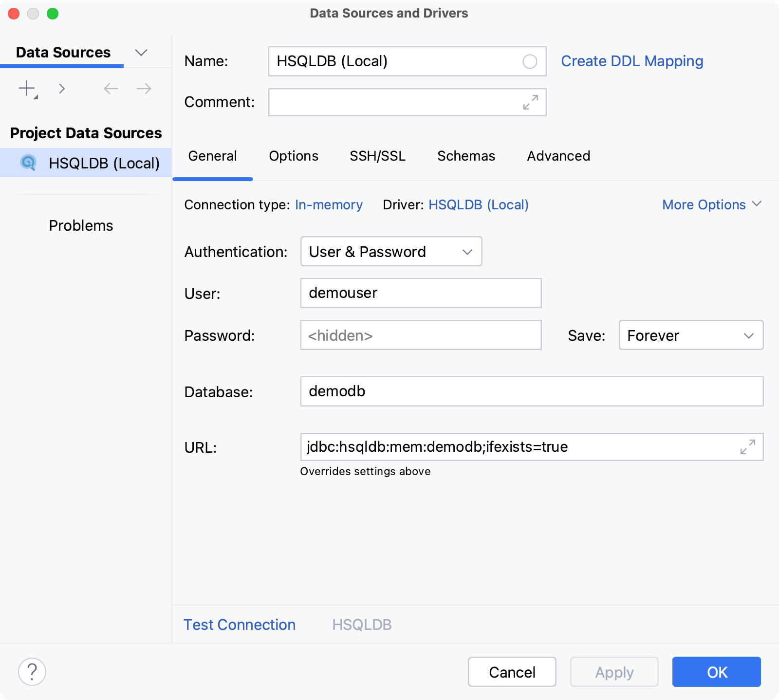The height and width of the screenshot is (700, 779).
Task: Navigate back with the left arrow icon
Action: coord(111,89)
